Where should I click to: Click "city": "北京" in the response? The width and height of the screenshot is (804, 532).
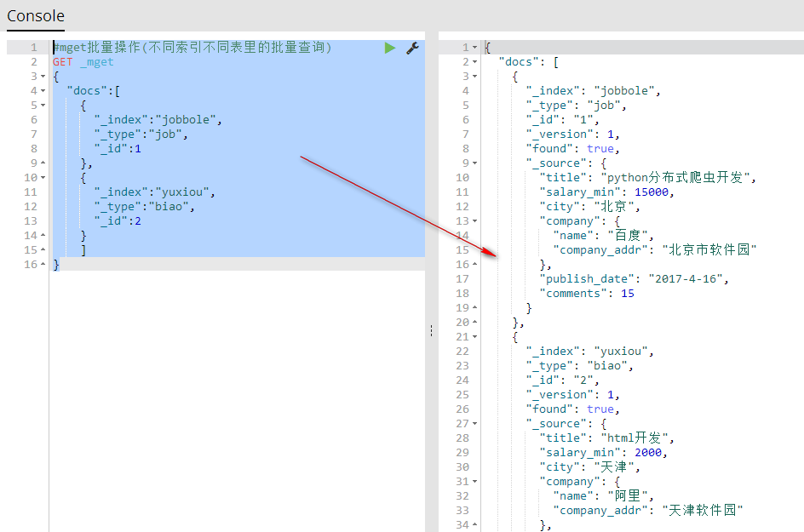coord(589,207)
